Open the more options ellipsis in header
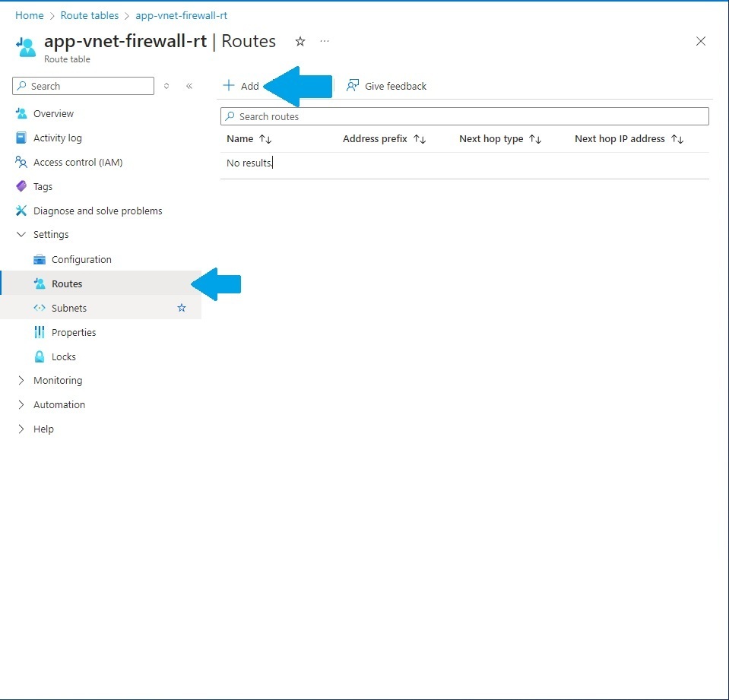 [325, 41]
